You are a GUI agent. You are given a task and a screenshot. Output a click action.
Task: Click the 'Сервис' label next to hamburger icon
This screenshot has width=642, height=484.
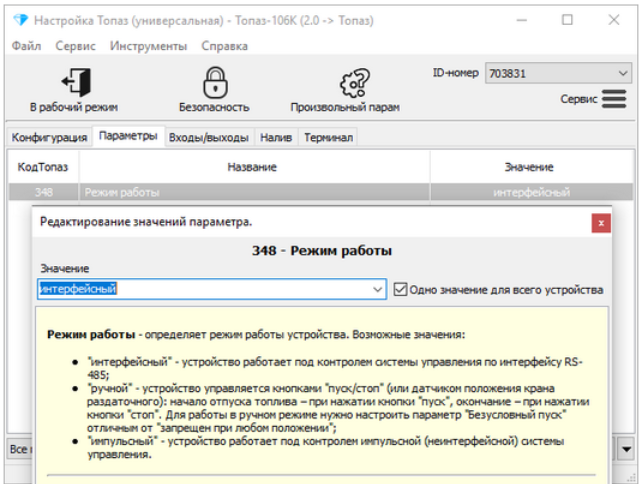click(x=579, y=99)
